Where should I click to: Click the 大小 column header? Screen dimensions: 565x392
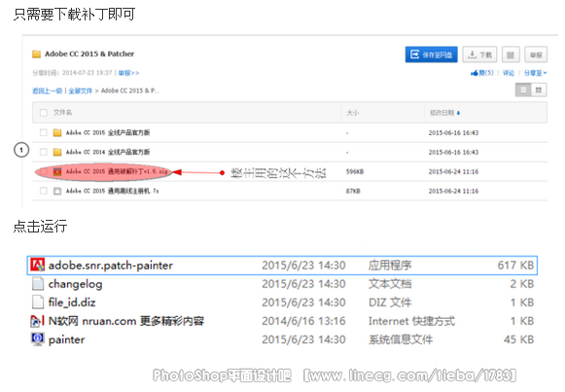353,113
